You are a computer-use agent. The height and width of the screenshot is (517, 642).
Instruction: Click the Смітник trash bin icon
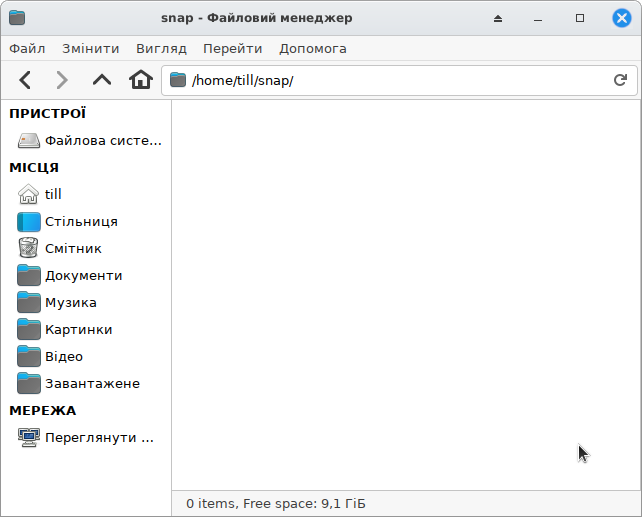point(28,248)
